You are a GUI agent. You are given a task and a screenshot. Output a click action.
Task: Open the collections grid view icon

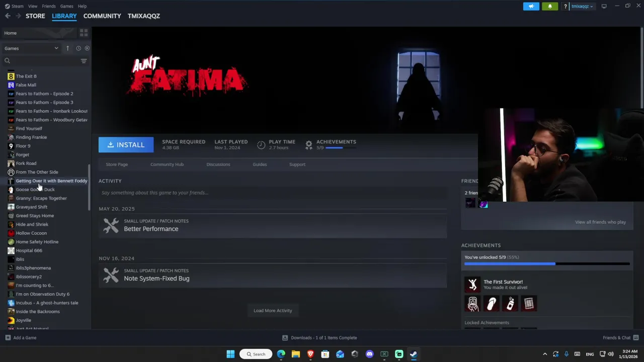(x=84, y=33)
